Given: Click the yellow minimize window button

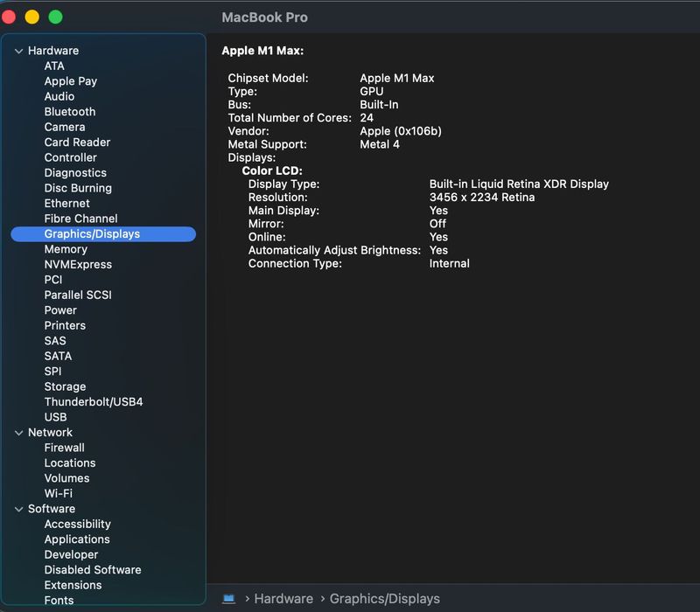Looking at the screenshot, I should pos(32,17).
